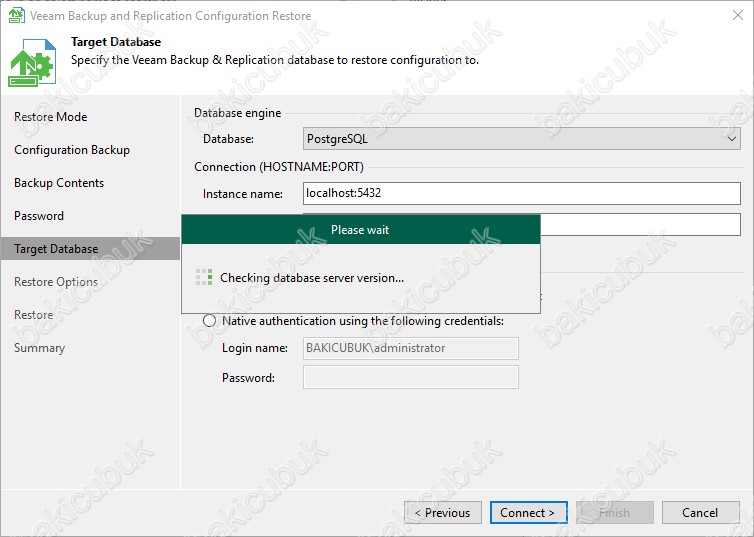Image resolution: width=754 pixels, height=537 pixels.
Task: Select Target Database step
Action: coord(90,249)
